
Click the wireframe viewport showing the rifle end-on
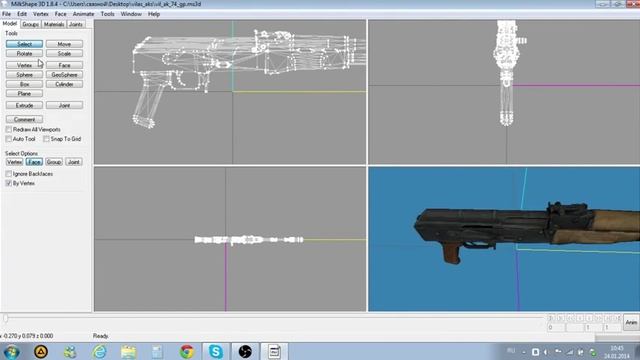click(504, 92)
